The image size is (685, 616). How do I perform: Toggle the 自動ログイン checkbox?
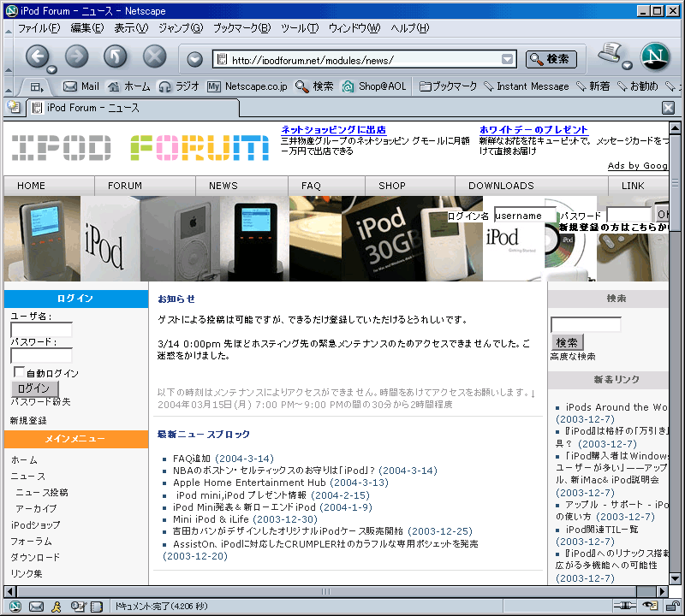pos(18,372)
